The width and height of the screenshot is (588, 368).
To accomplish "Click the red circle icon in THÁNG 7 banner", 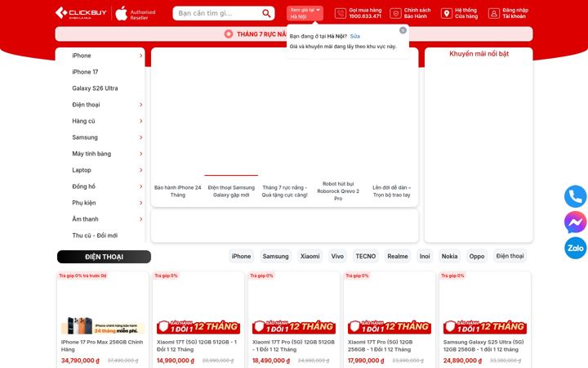I will pyautogui.click(x=229, y=34).
